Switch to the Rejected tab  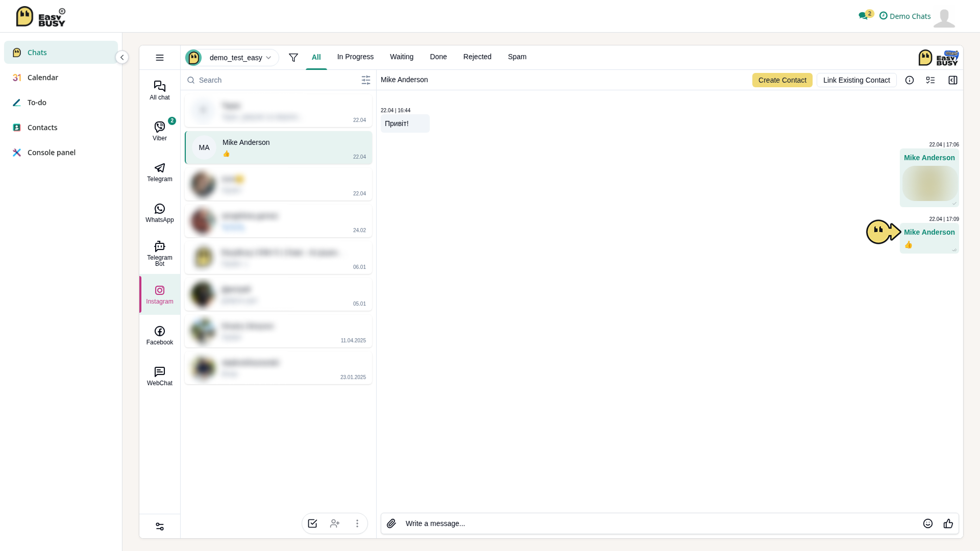477,57
